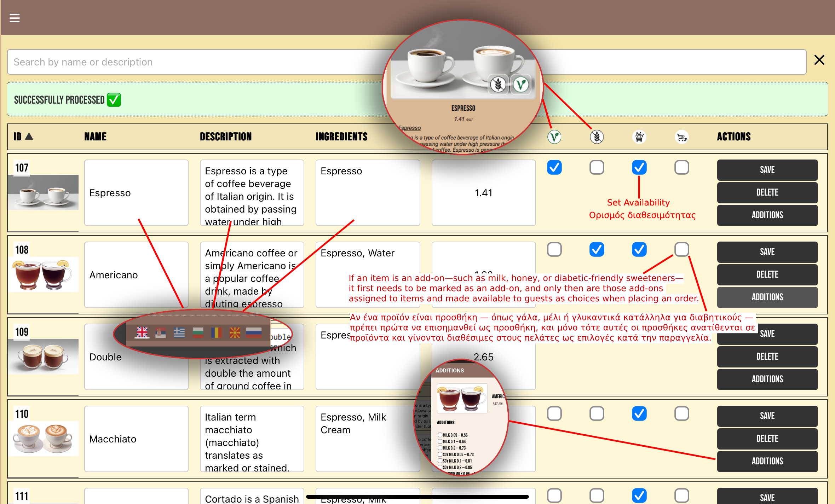Image resolution: width=835 pixels, height=504 pixels.
Task: Edit the Macchiato name field
Action: (136, 439)
